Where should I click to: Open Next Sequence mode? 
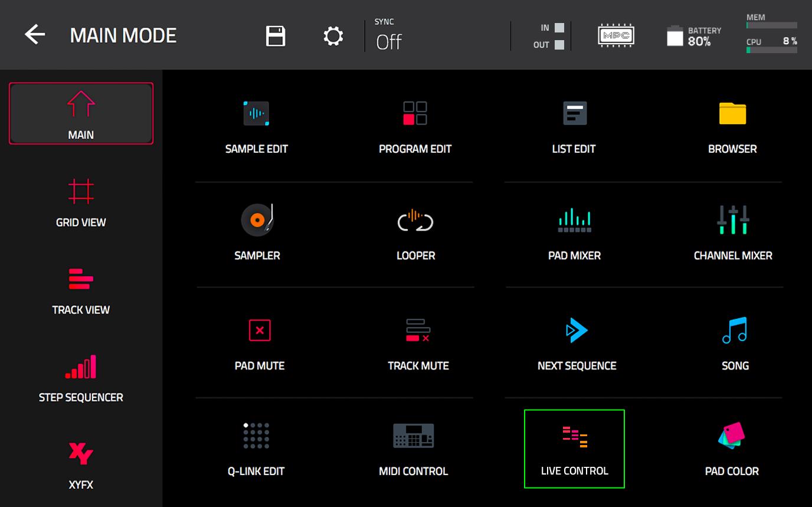point(577,344)
